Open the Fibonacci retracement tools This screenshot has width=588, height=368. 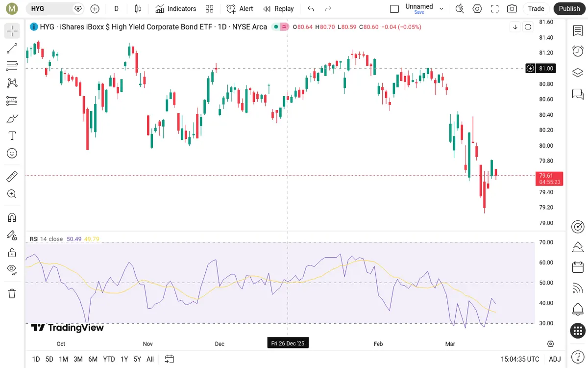[x=12, y=66]
